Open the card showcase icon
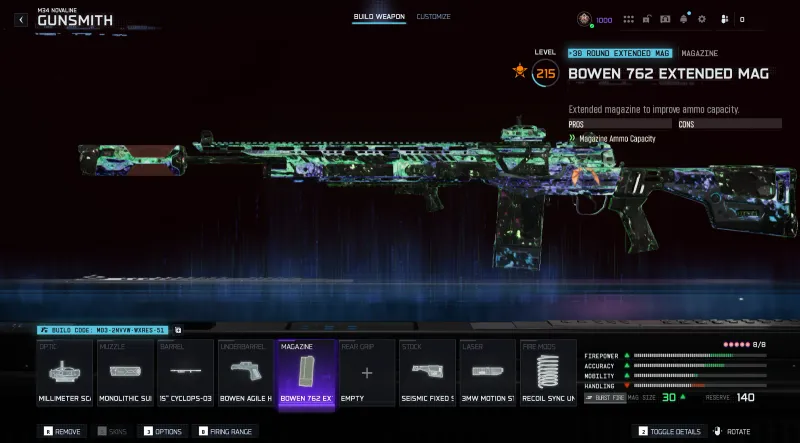The image size is (800, 443). click(x=665, y=19)
